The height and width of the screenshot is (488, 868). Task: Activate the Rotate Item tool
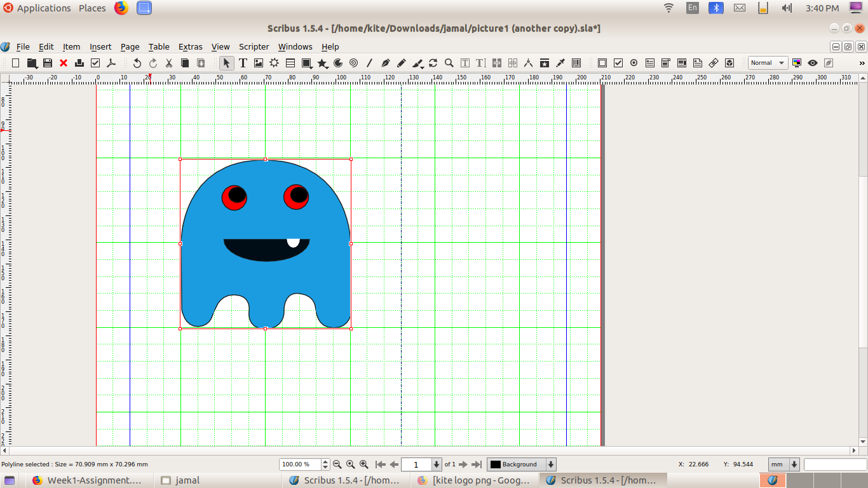click(x=433, y=63)
